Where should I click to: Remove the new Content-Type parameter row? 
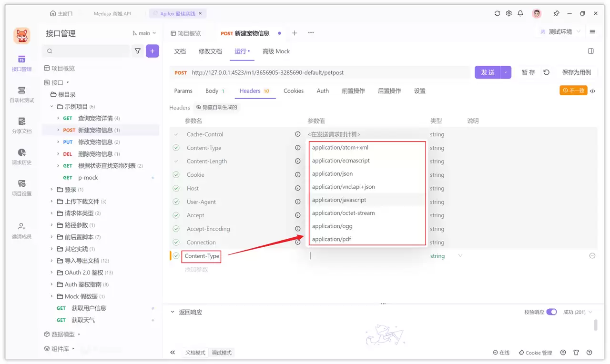tap(592, 256)
